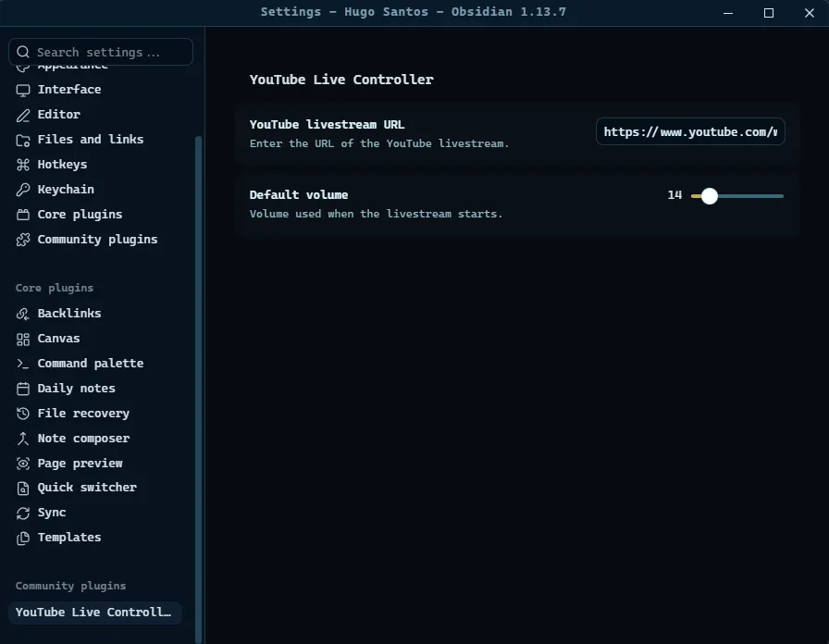Screen dimensions: 829x644
Task: Go to Files and links settings
Action: pyautogui.click(x=95, y=140)
